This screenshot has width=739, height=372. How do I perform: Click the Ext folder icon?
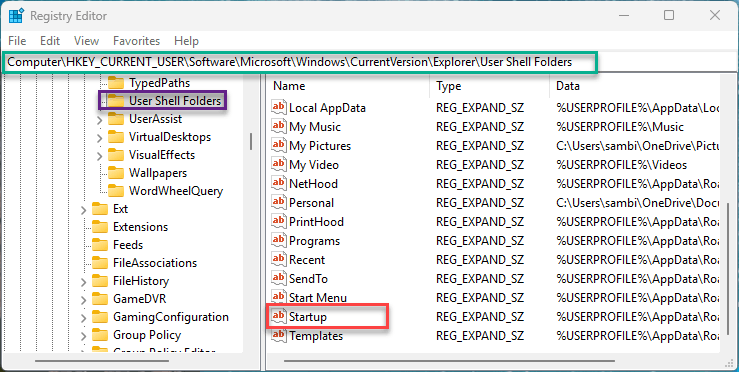click(100, 209)
